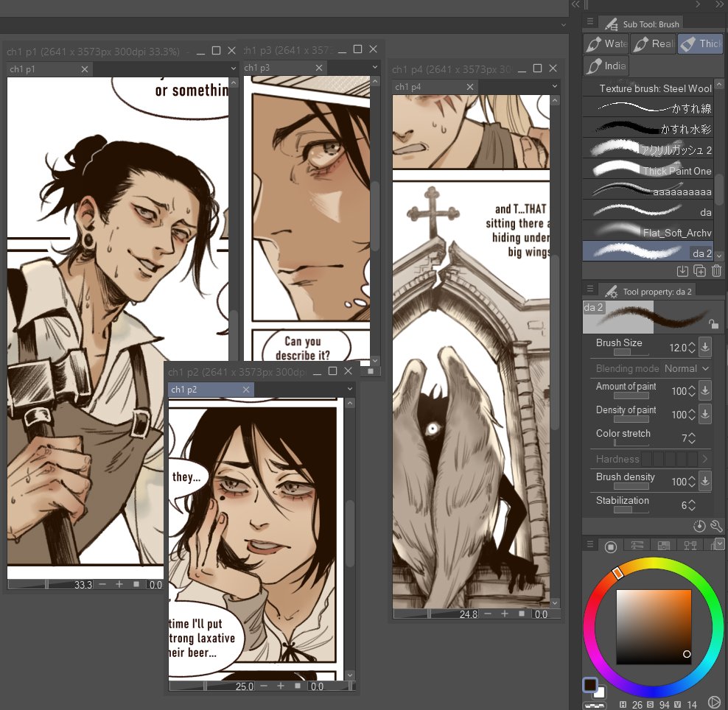Switch to the Intermediate Color tab
This screenshot has height=710, width=728.
[x=690, y=546]
